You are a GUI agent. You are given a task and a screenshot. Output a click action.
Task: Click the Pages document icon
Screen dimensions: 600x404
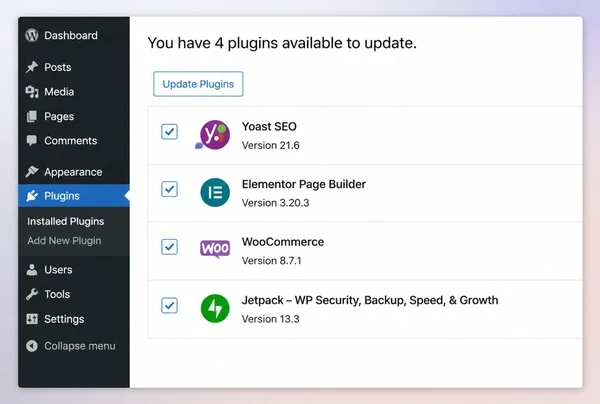click(32, 116)
